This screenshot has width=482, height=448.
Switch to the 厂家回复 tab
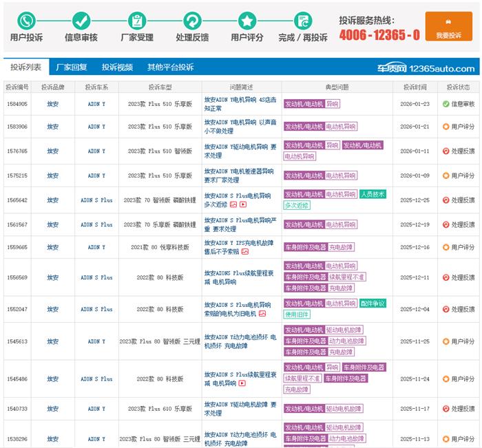click(72, 67)
